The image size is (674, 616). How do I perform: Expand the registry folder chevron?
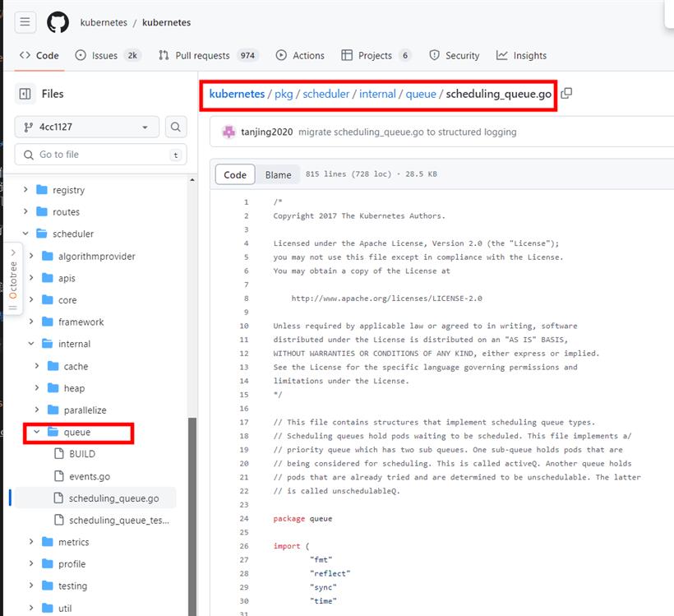pos(25,189)
